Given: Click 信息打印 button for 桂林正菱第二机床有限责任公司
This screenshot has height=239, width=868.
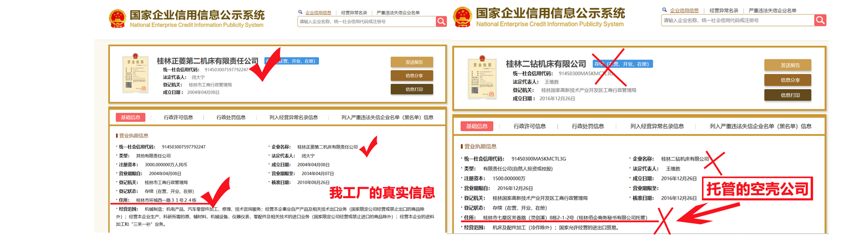Looking at the screenshot, I should click(x=412, y=89).
